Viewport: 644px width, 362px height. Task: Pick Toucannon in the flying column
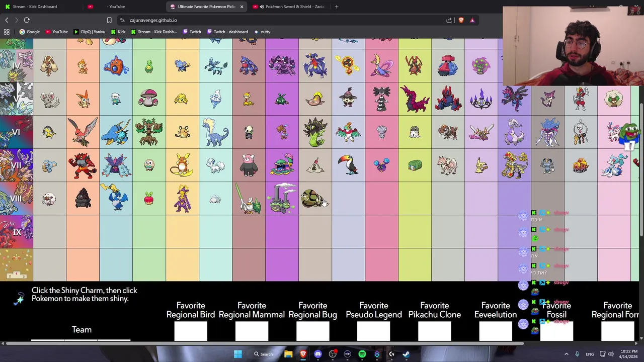(x=348, y=165)
